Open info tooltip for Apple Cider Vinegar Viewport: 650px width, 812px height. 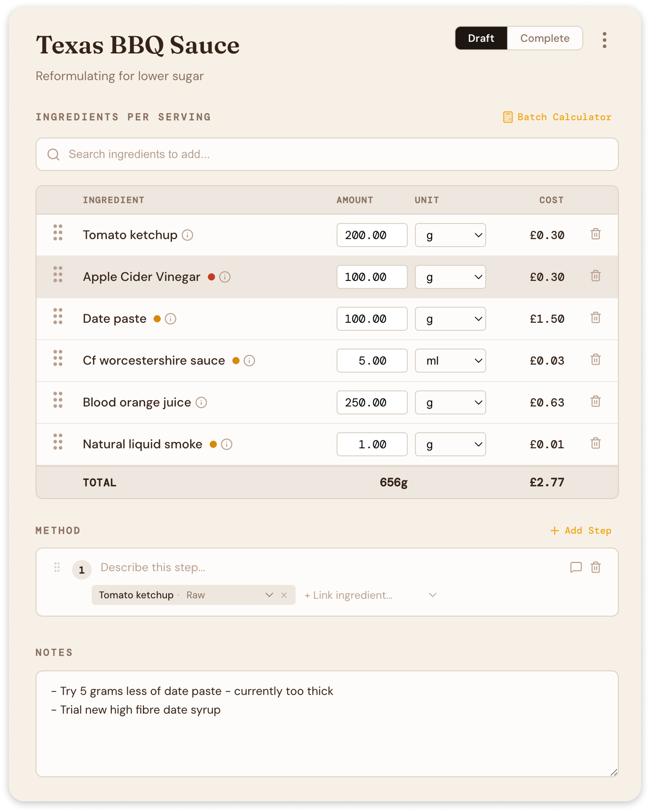[x=225, y=277]
